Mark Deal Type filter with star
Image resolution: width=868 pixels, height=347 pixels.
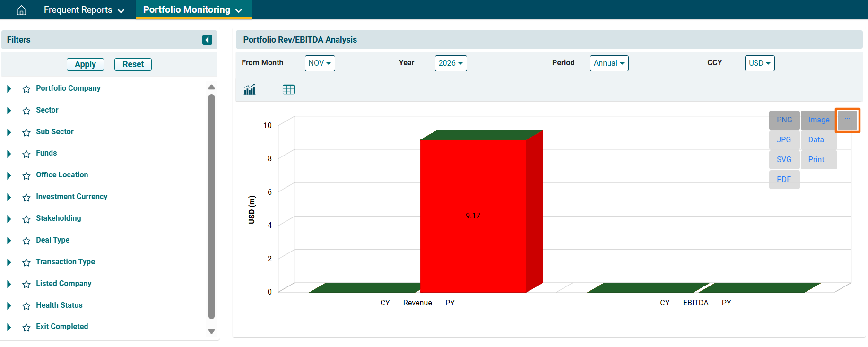26,241
